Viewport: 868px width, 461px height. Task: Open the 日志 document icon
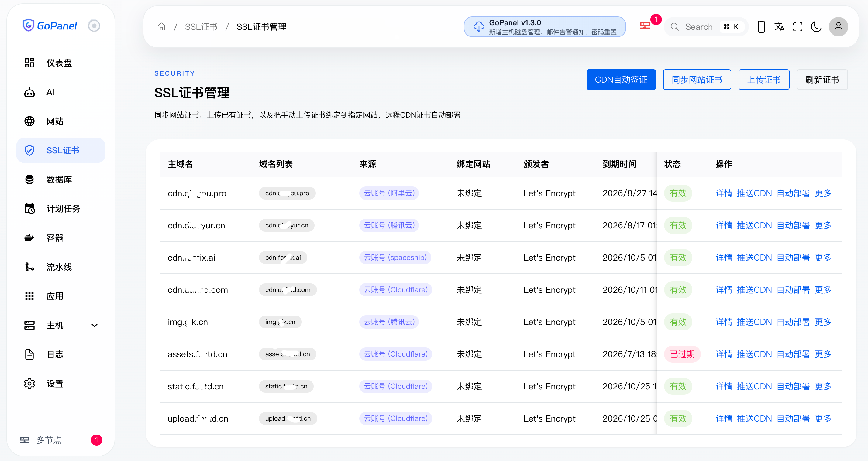click(x=29, y=355)
